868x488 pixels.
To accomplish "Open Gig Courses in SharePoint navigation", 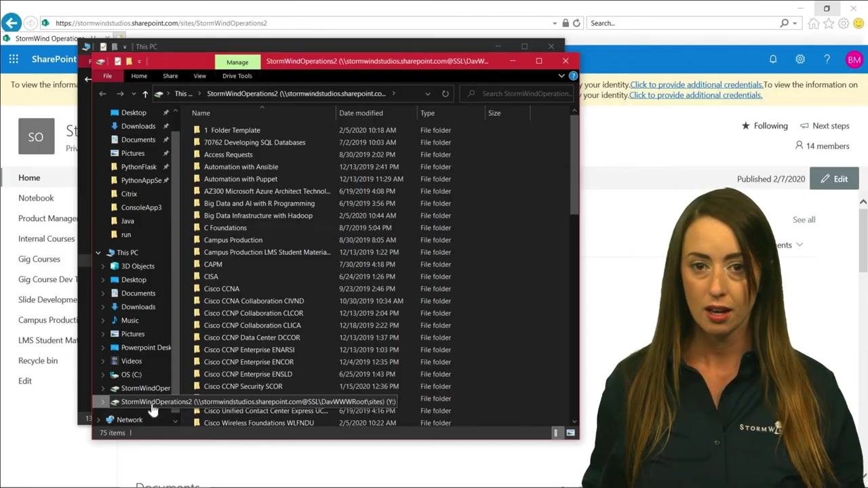I will click(x=39, y=259).
